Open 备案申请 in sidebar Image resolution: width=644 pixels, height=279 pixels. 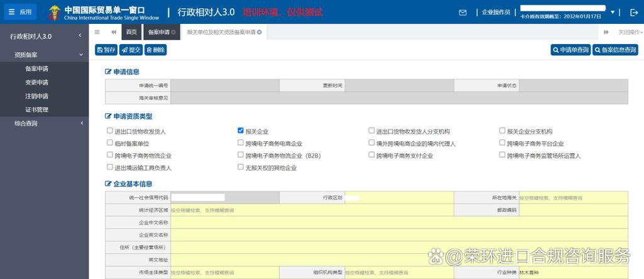click(x=36, y=68)
